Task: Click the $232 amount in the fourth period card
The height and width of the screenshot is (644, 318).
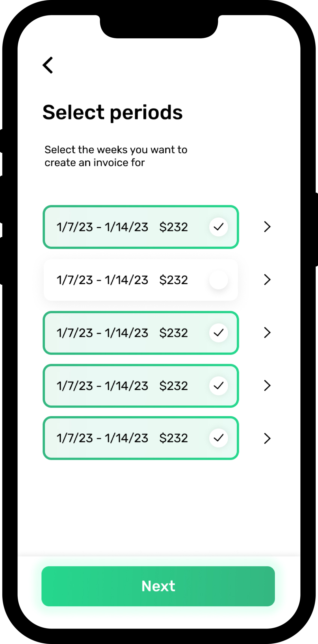Action: 174,385
